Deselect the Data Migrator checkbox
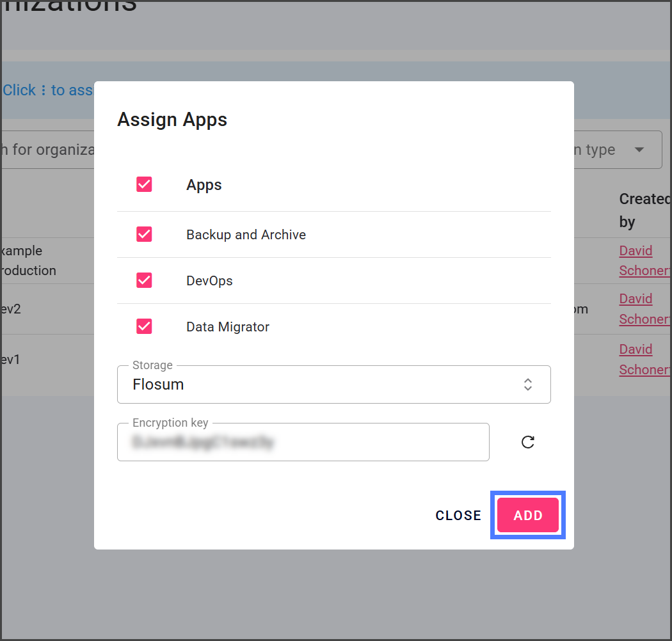 pos(144,327)
